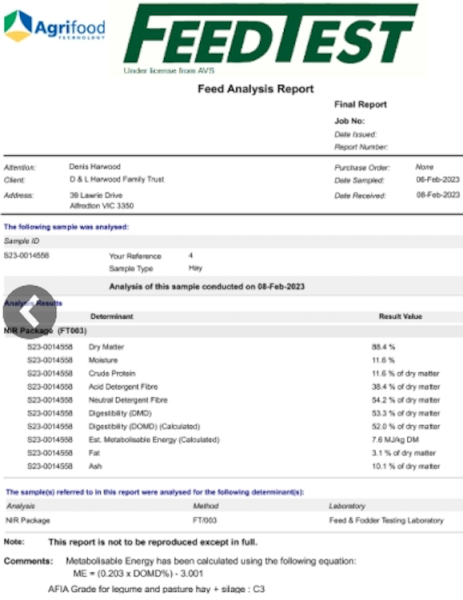Image resolution: width=463 pixels, height=600 pixels.
Task: Click the '(FT003)' package code
Action: point(72,331)
